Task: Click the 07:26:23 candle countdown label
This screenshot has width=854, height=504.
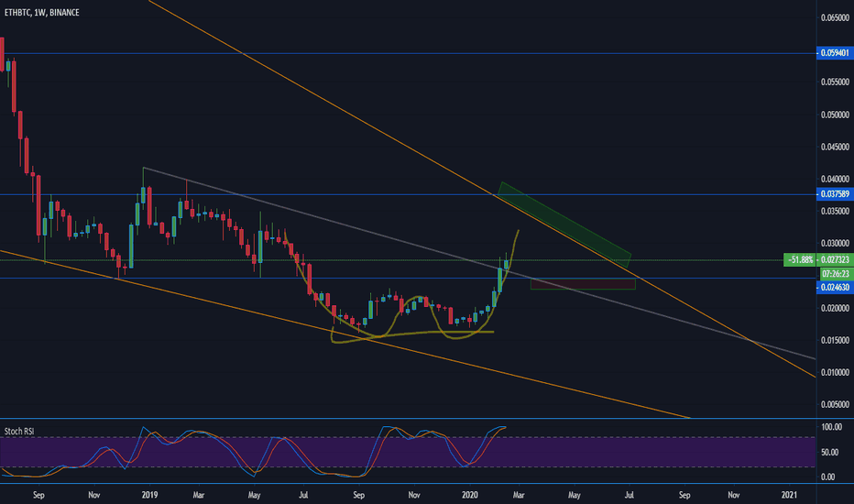Action: pyautogui.click(x=836, y=273)
